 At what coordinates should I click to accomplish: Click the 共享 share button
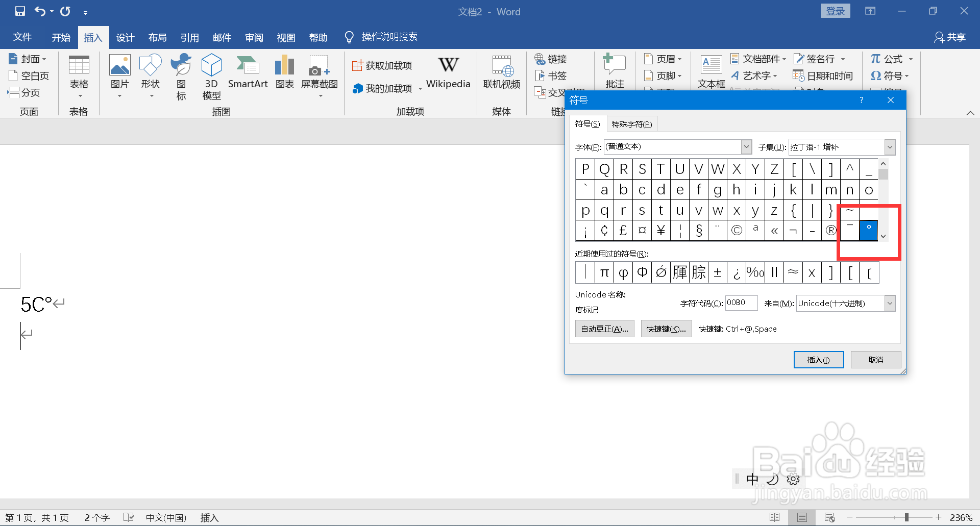point(950,37)
